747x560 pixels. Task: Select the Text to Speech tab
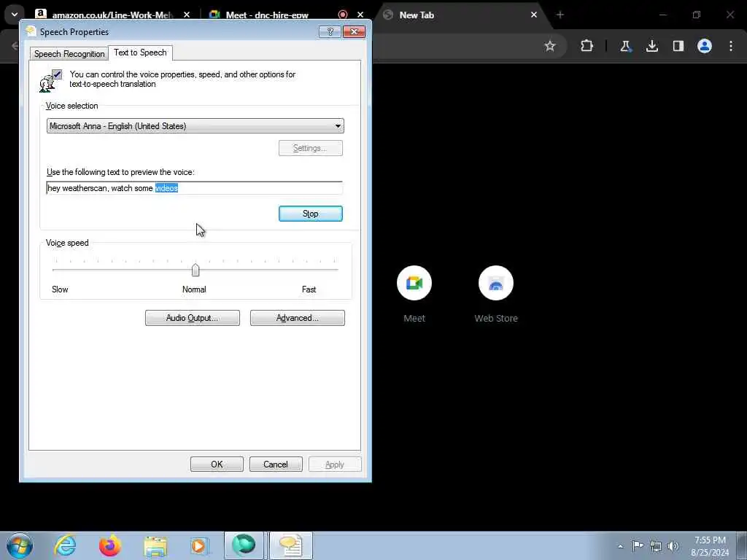tap(140, 52)
